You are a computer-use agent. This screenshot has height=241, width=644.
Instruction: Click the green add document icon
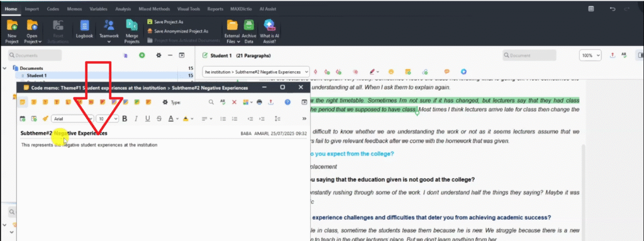[142, 55]
